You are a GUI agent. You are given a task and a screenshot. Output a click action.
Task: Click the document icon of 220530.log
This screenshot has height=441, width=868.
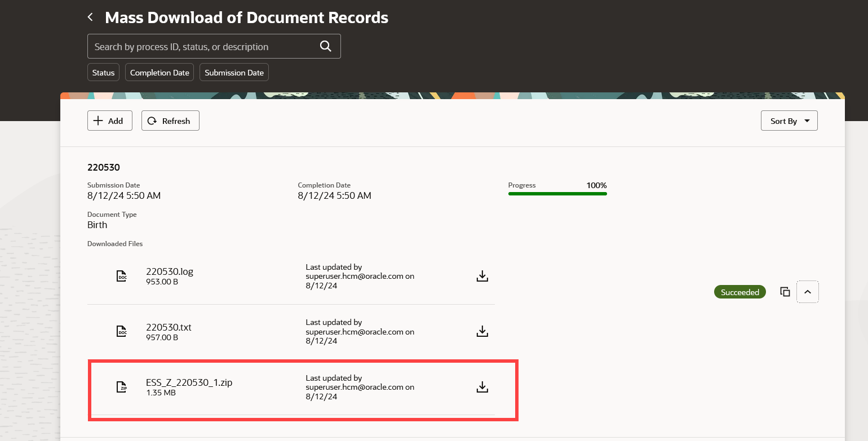tap(122, 276)
